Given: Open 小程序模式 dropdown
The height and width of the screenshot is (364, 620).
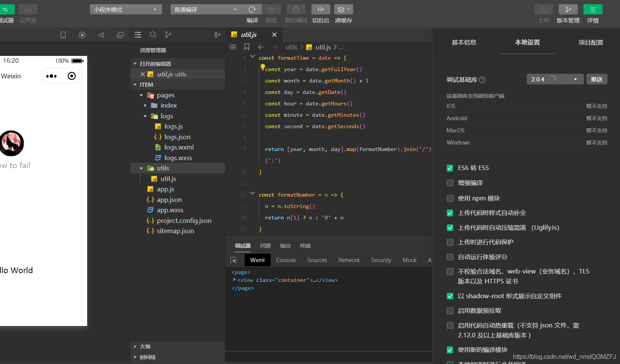Looking at the screenshot, I should coord(126,10).
